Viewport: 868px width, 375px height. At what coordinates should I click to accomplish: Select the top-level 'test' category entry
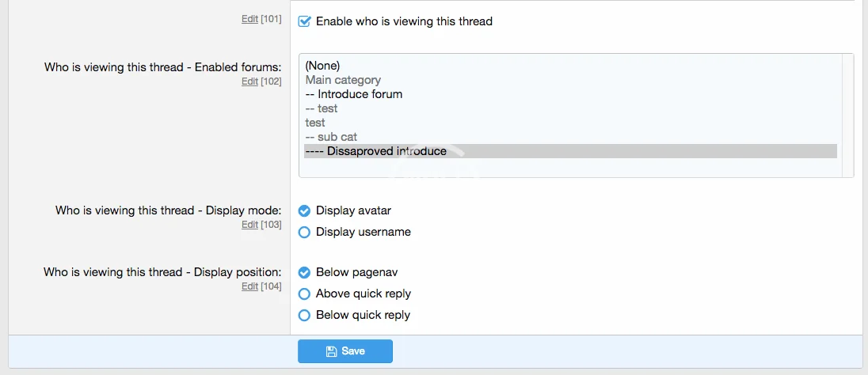[315, 123]
